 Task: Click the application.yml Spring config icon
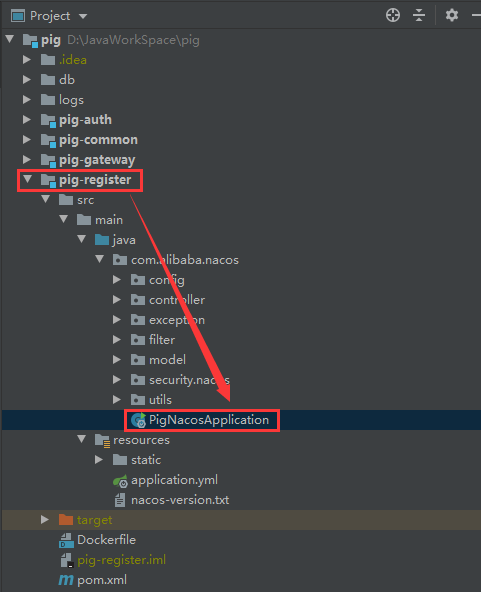[120, 481]
